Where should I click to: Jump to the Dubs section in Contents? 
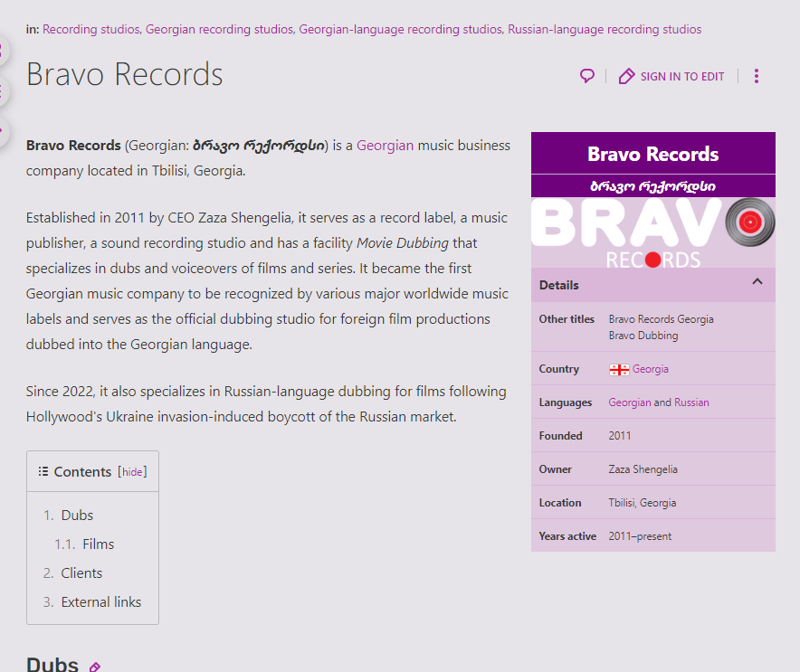coord(77,515)
